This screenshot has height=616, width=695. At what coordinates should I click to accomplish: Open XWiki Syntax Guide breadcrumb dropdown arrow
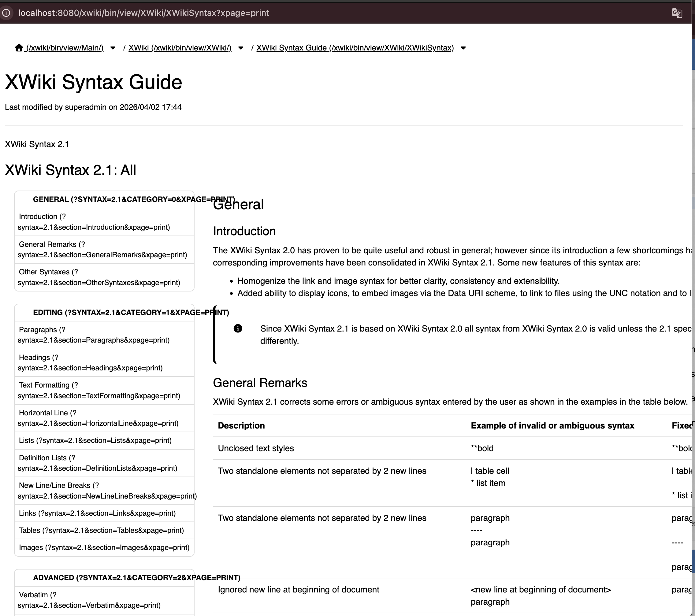tap(463, 48)
